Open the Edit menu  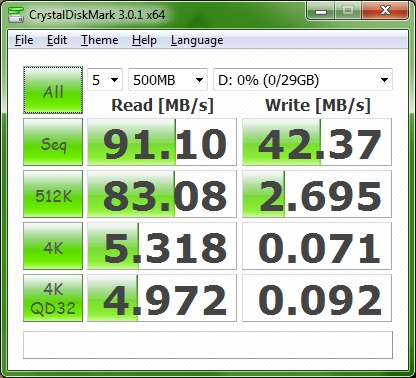57,40
